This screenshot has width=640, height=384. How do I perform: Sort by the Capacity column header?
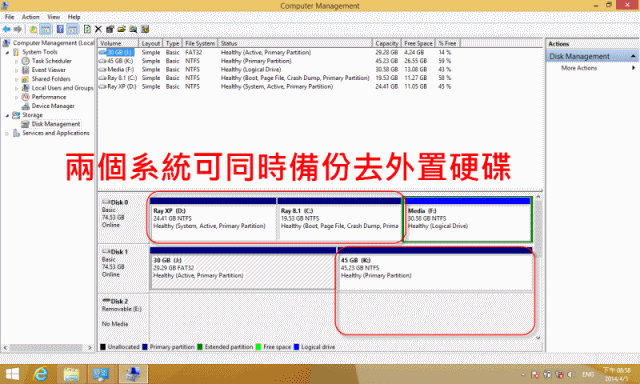pyautogui.click(x=387, y=43)
